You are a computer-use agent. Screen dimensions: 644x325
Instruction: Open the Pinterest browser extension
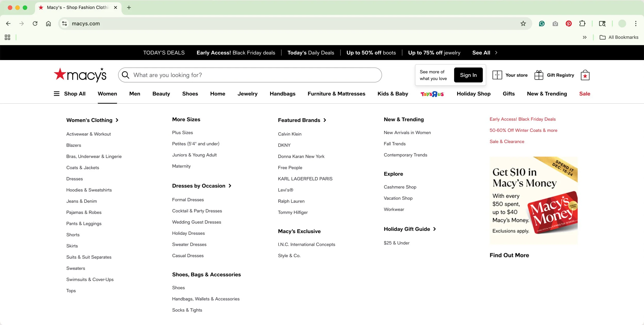tap(569, 24)
